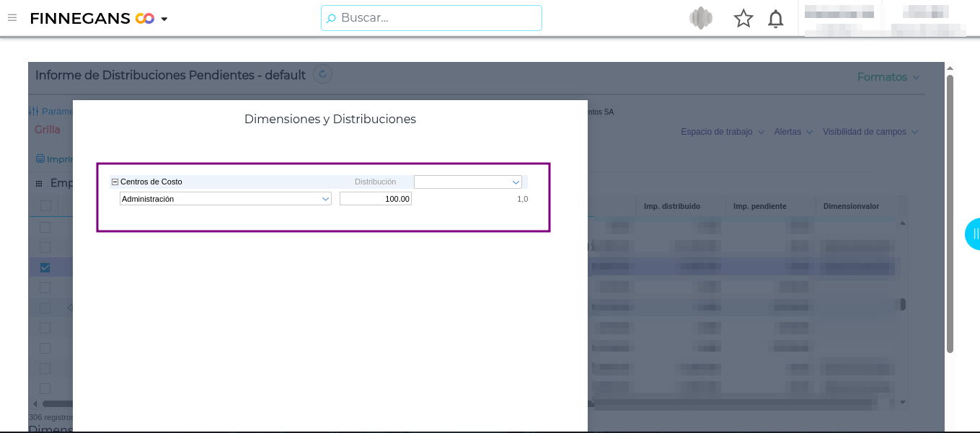The width and height of the screenshot is (980, 433).
Task: Click the Imprimir printer icon
Action: coord(40,159)
